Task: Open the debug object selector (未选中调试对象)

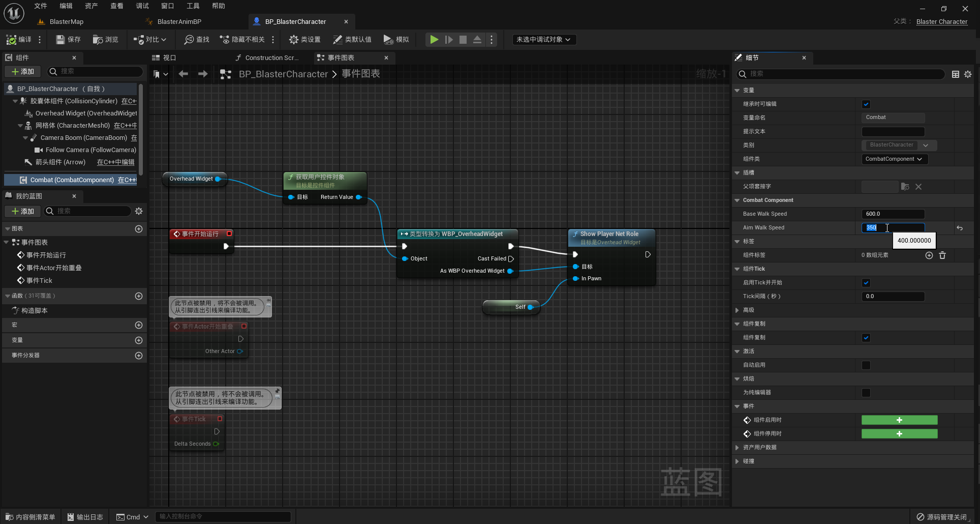Action: pyautogui.click(x=544, y=40)
